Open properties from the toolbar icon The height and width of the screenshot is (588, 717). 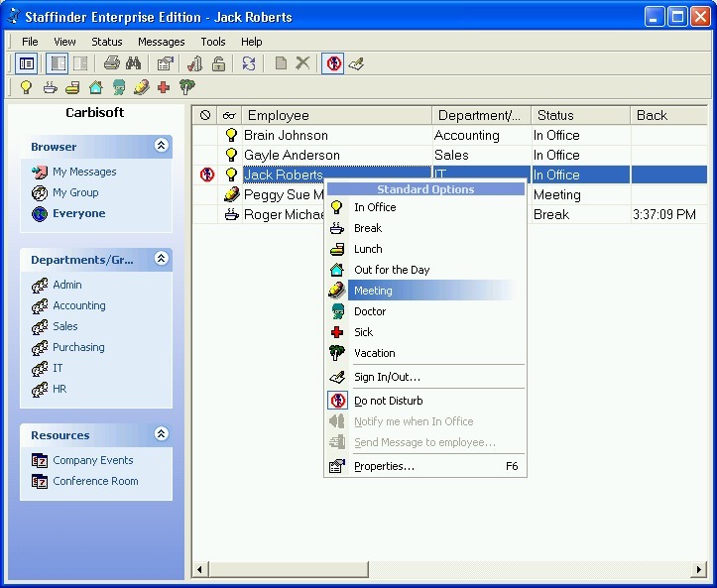pos(165,63)
